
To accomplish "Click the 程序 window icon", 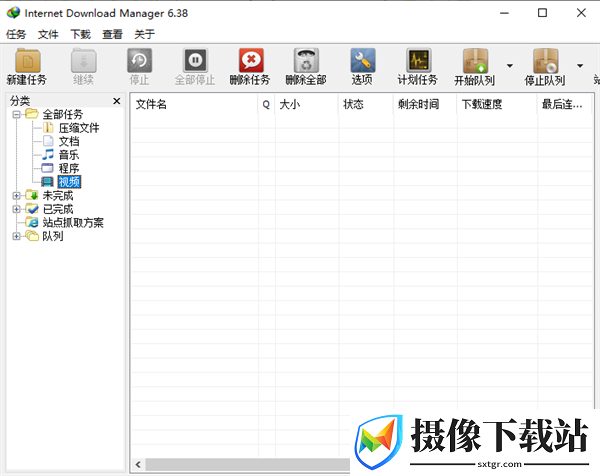I will pos(47,168).
